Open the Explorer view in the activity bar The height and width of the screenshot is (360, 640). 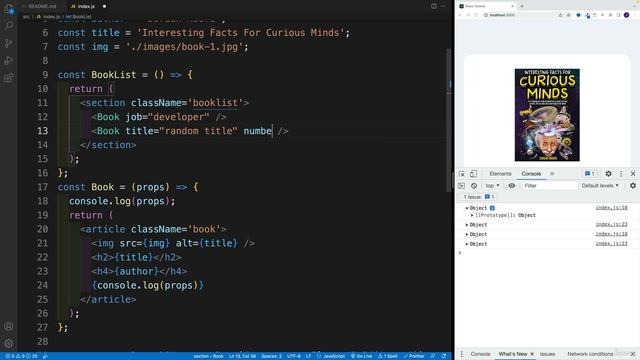click(x=9, y=9)
